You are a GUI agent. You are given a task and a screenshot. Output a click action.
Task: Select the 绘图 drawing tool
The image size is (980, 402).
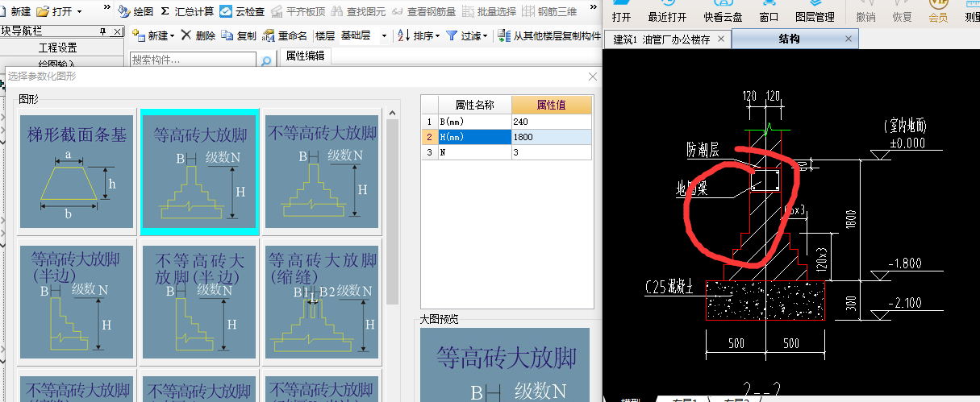click(x=135, y=11)
